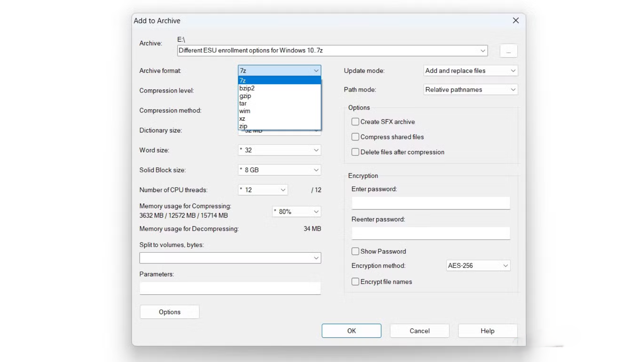Click the Options button
The width and height of the screenshot is (644, 362).
click(x=169, y=312)
